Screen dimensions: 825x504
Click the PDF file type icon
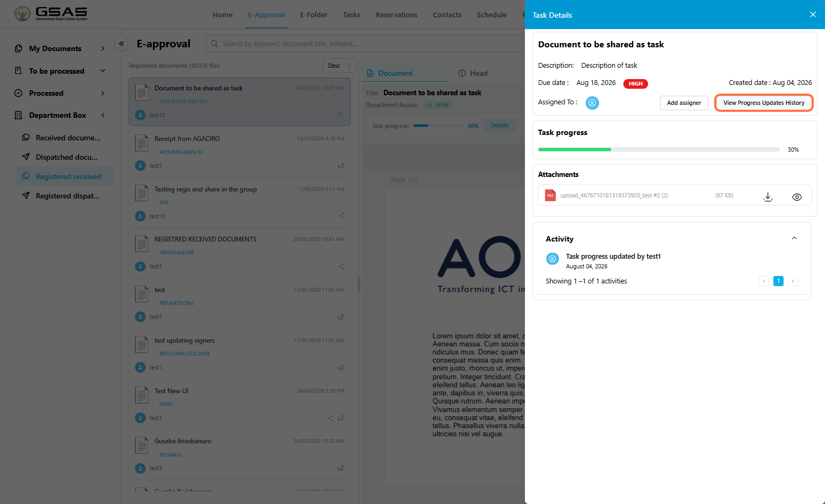click(x=550, y=195)
